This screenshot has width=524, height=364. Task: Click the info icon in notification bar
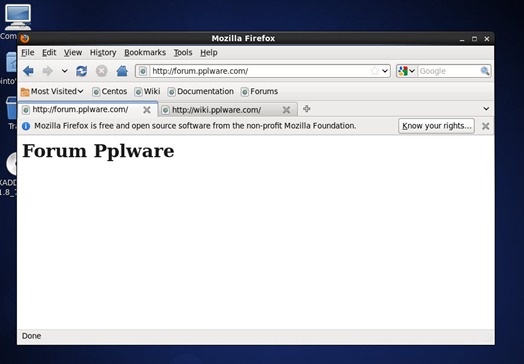tap(26, 126)
